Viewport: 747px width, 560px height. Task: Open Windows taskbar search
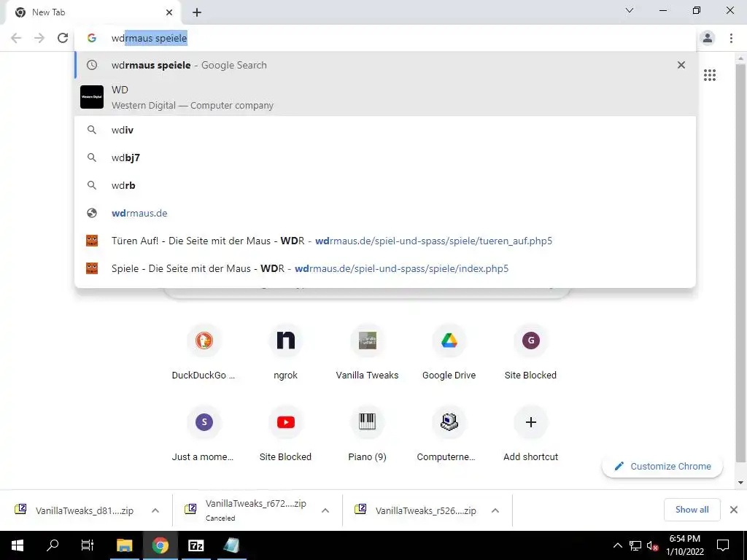[x=53, y=545]
